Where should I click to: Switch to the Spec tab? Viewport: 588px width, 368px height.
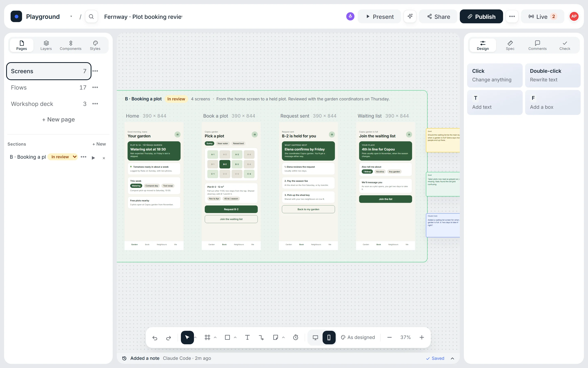(510, 46)
